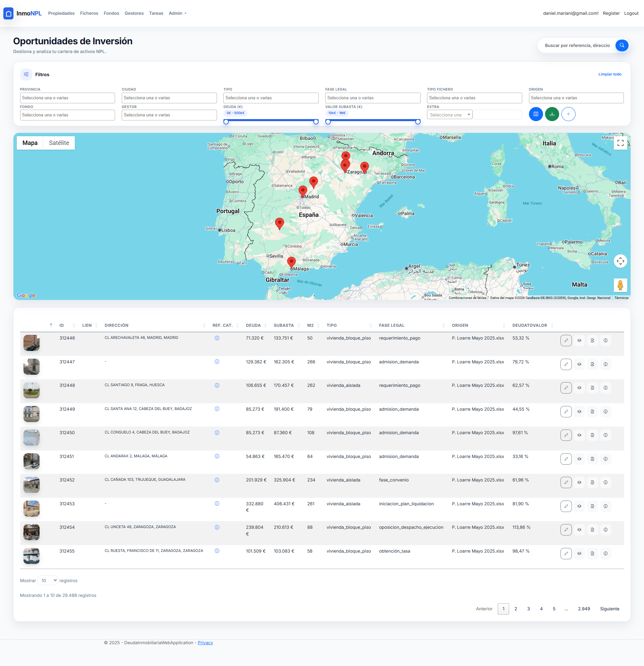Open the document icon for property 312448

click(592, 388)
